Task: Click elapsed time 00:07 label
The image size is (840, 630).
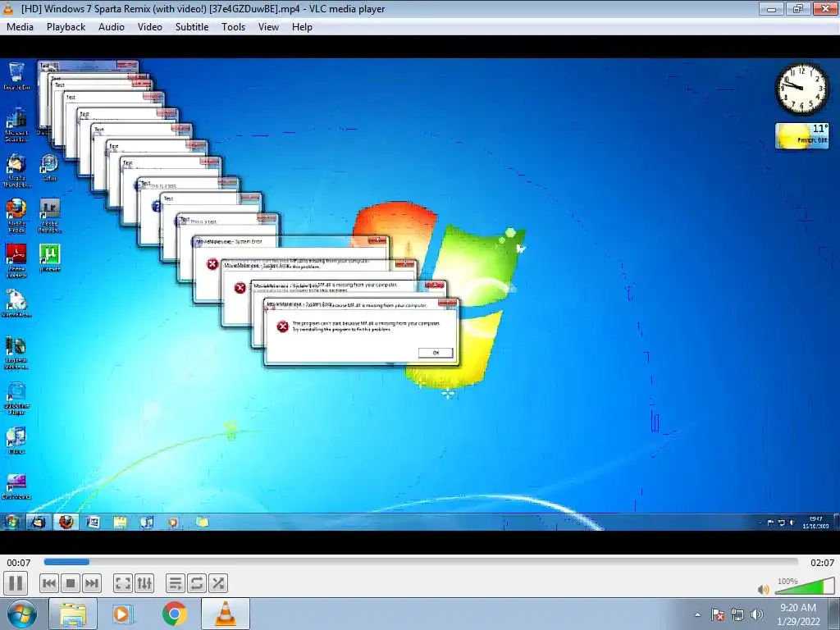Action: (x=19, y=563)
